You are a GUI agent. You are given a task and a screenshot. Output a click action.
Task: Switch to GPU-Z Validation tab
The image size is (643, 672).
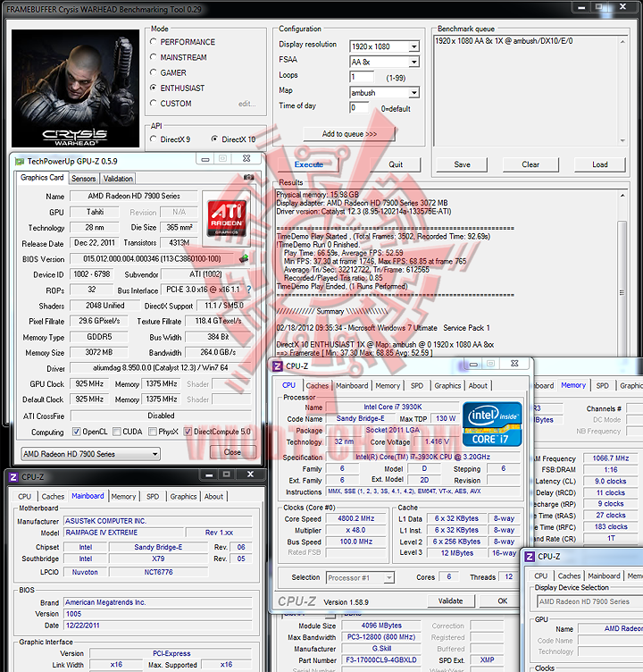(118, 179)
